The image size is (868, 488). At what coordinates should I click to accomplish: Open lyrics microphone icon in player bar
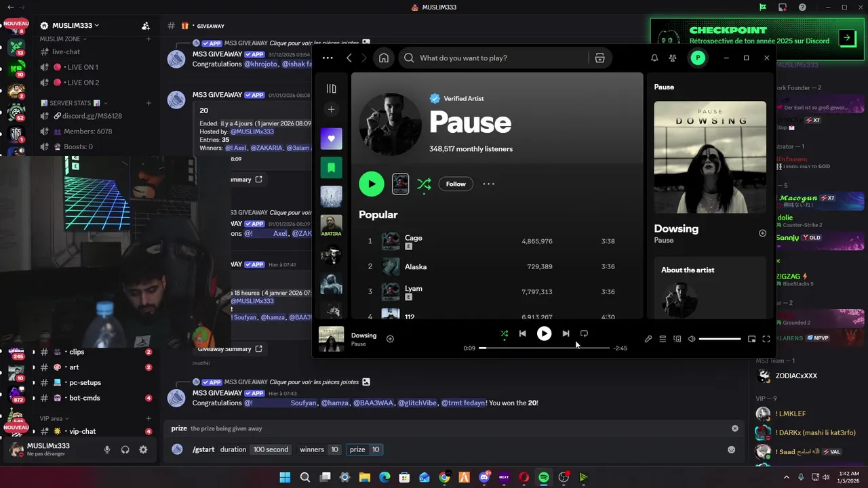pos(648,339)
